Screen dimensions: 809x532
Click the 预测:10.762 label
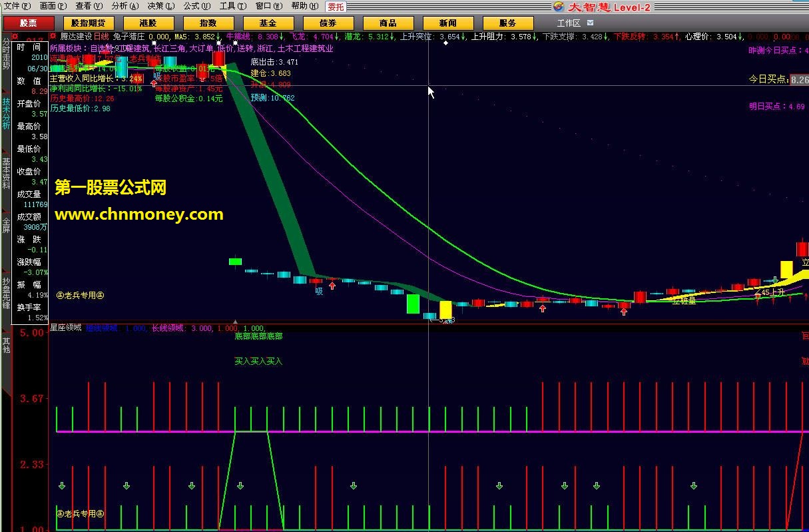click(273, 98)
